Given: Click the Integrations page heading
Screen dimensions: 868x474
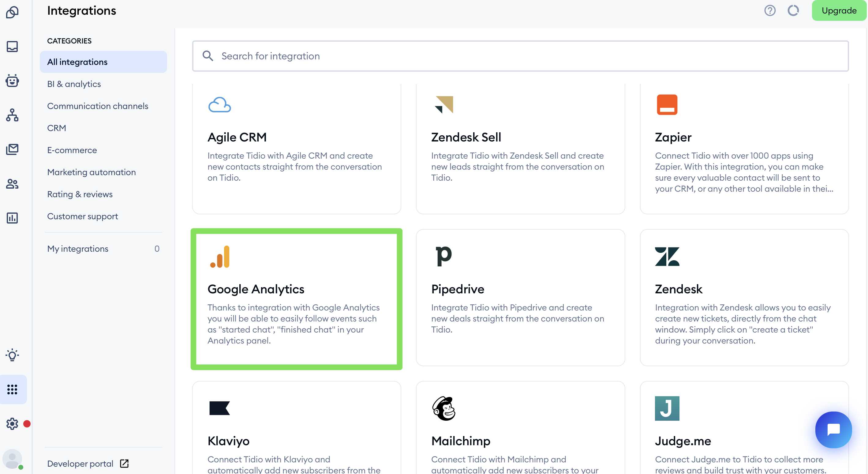Looking at the screenshot, I should coord(81,10).
